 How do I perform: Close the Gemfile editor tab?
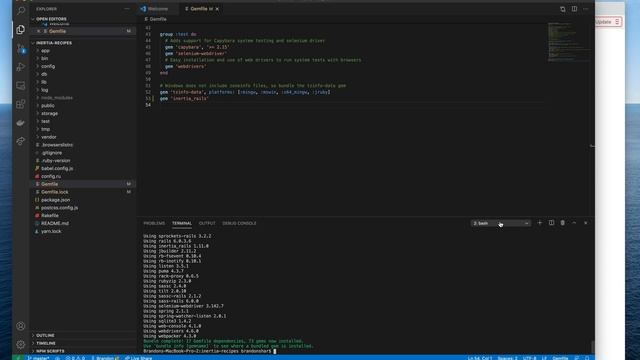click(217, 9)
